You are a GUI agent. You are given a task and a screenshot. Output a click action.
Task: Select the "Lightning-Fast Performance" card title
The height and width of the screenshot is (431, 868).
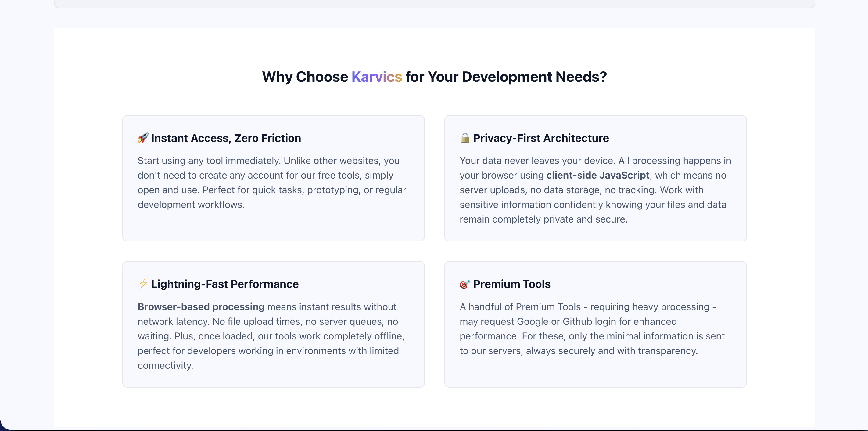tap(225, 284)
